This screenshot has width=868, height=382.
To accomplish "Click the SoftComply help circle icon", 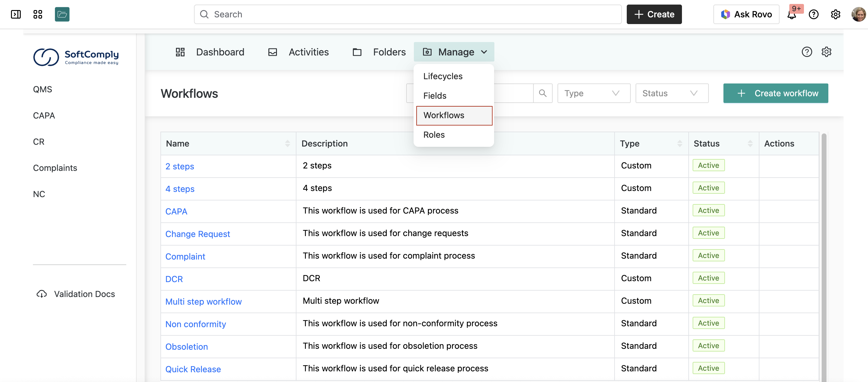I will coord(806,52).
